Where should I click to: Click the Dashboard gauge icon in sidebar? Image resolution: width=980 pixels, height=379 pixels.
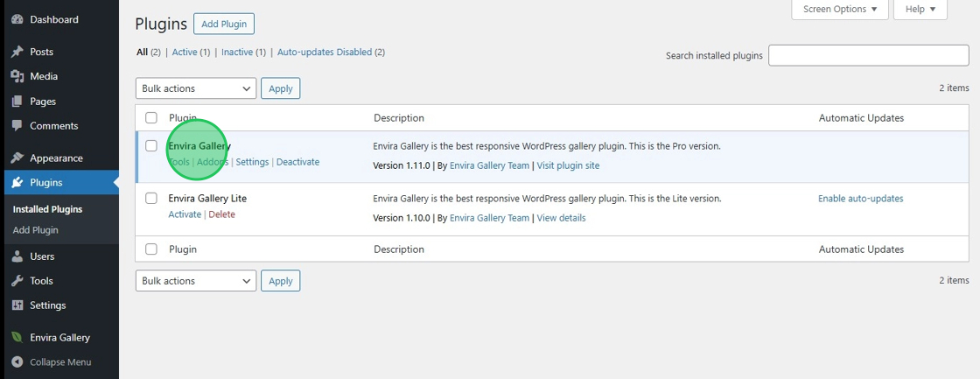(17, 19)
